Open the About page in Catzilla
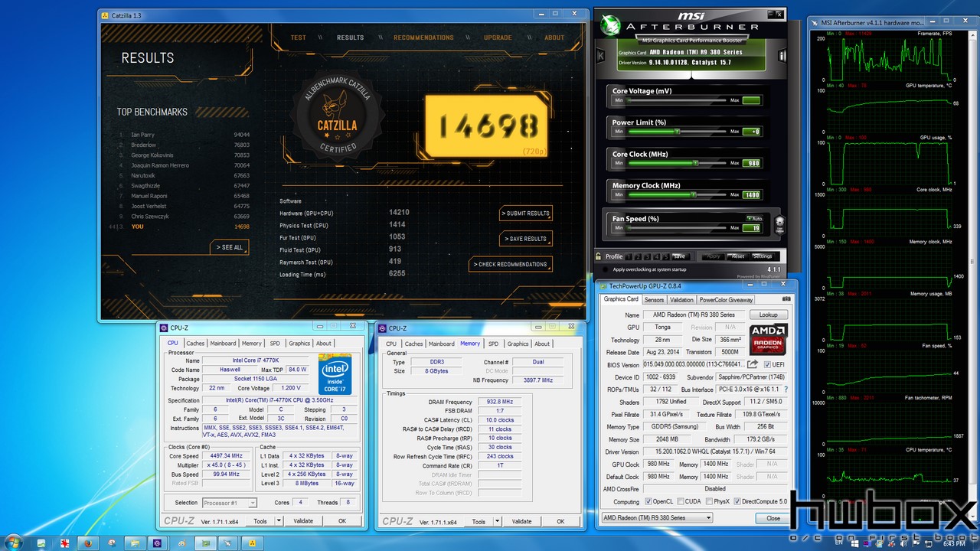This screenshot has width=980, height=551. point(554,37)
